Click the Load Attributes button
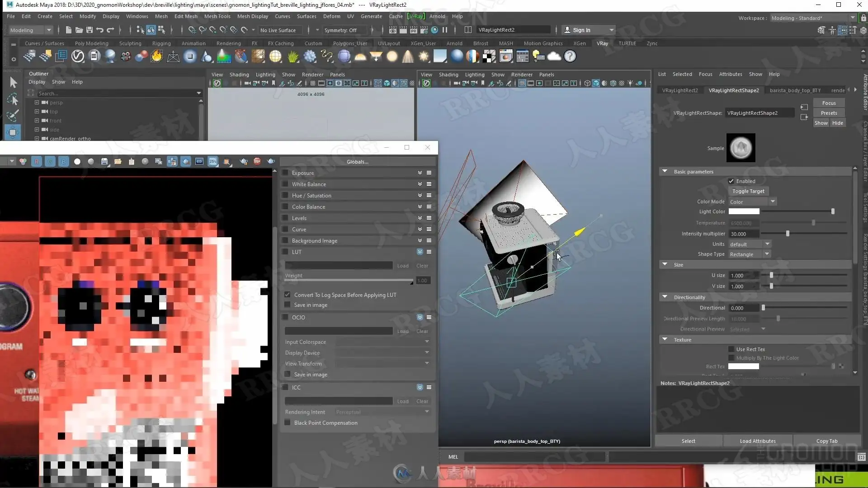 [x=757, y=441]
